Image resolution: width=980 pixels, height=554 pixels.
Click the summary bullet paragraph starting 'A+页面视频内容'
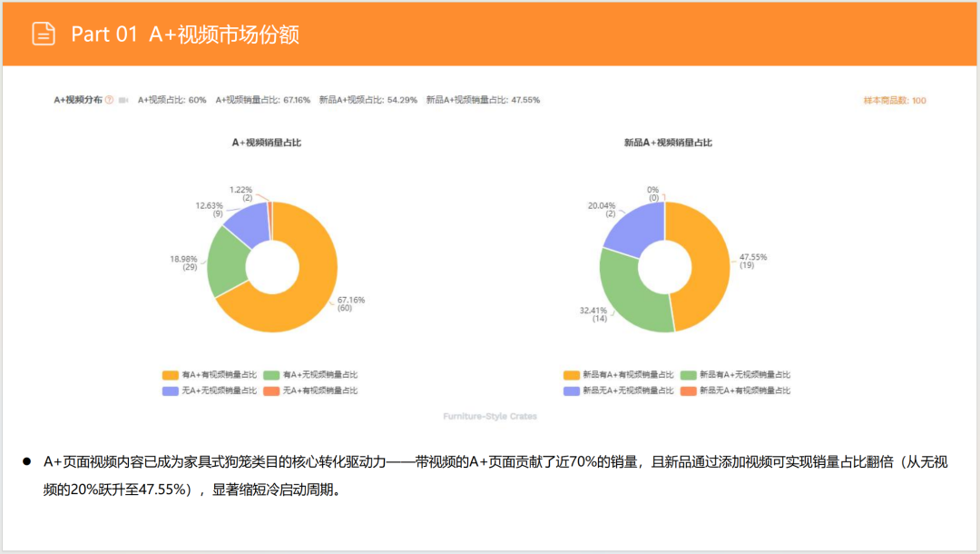(x=495, y=476)
